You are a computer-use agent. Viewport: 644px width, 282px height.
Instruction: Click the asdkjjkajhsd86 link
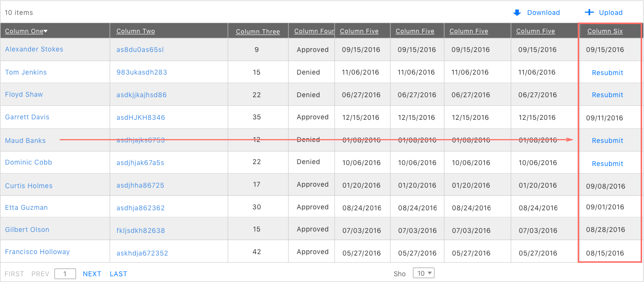click(x=141, y=95)
